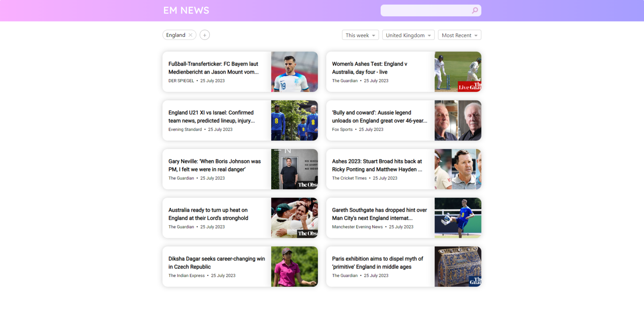The width and height of the screenshot is (644, 311).
Task: Click The Cricket Times source label
Action: pyautogui.click(x=349, y=178)
